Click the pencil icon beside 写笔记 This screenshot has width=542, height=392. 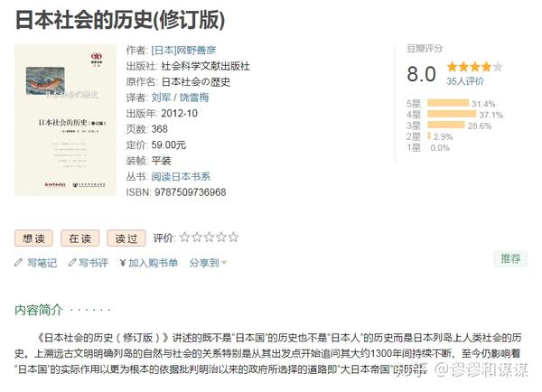[x=18, y=263]
